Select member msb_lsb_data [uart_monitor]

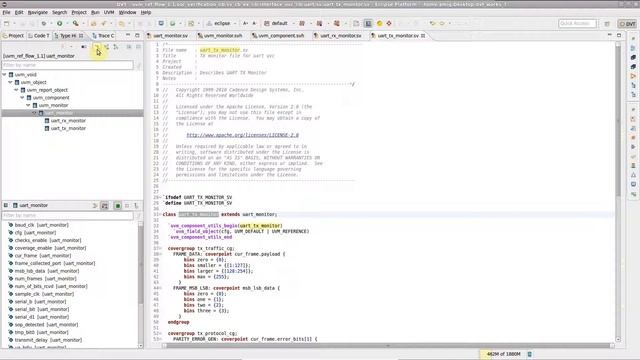(x=47, y=271)
